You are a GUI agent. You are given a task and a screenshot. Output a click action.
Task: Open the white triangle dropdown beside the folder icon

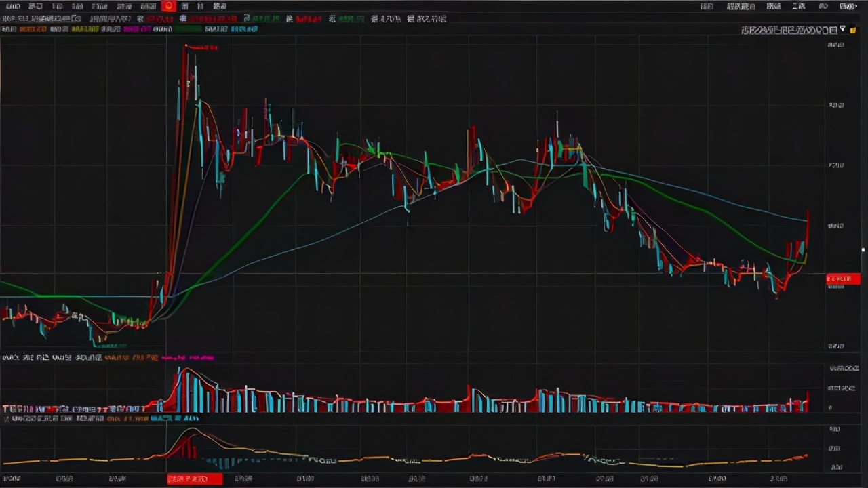(x=843, y=29)
